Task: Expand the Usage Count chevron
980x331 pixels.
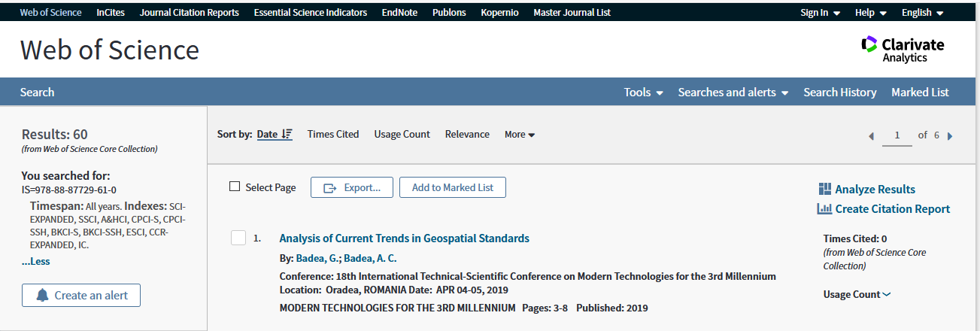Action: tap(886, 295)
